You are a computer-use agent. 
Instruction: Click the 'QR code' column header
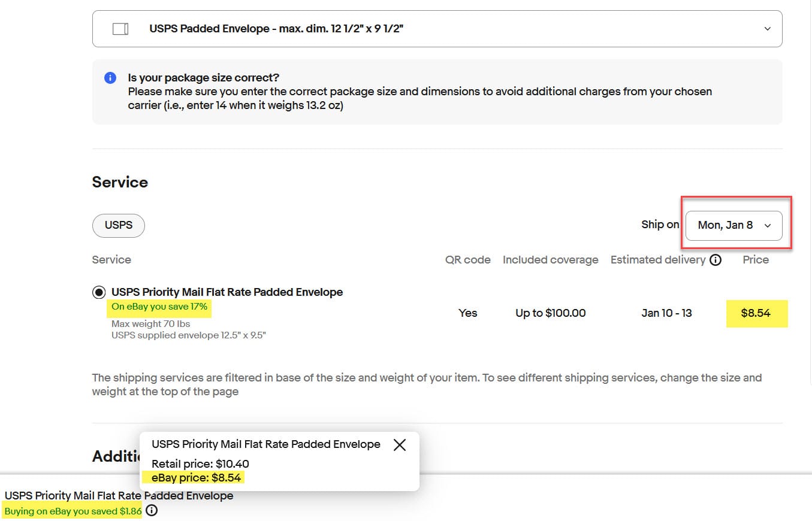pyautogui.click(x=468, y=260)
